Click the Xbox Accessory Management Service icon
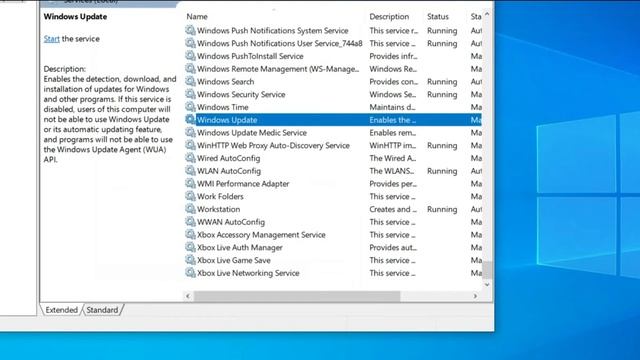The width and height of the screenshot is (640, 360). (x=190, y=234)
